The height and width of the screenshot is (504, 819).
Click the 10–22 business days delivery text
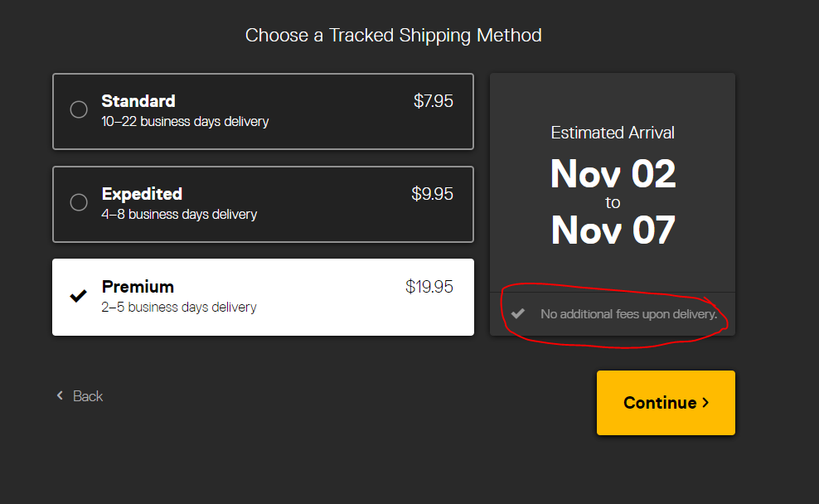[185, 122]
